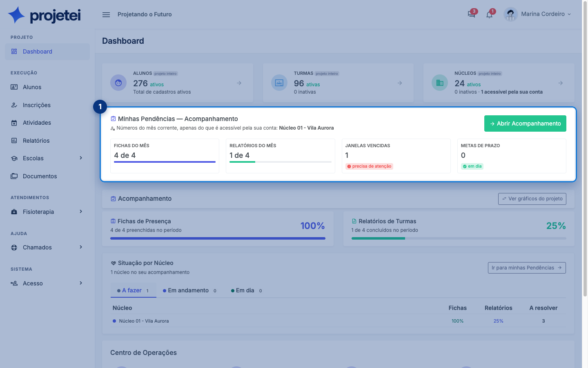The height and width of the screenshot is (368, 588).
Task: Select the A fazer tab
Action: pyautogui.click(x=134, y=290)
